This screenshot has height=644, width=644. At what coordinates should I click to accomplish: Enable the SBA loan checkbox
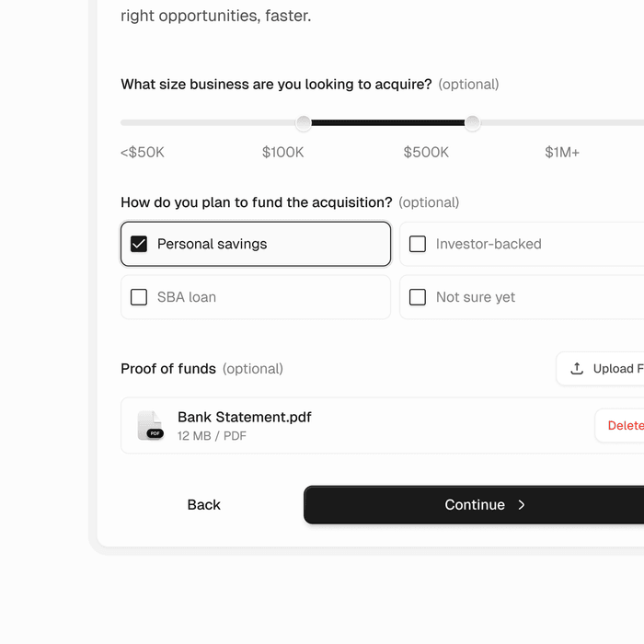[139, 297]
